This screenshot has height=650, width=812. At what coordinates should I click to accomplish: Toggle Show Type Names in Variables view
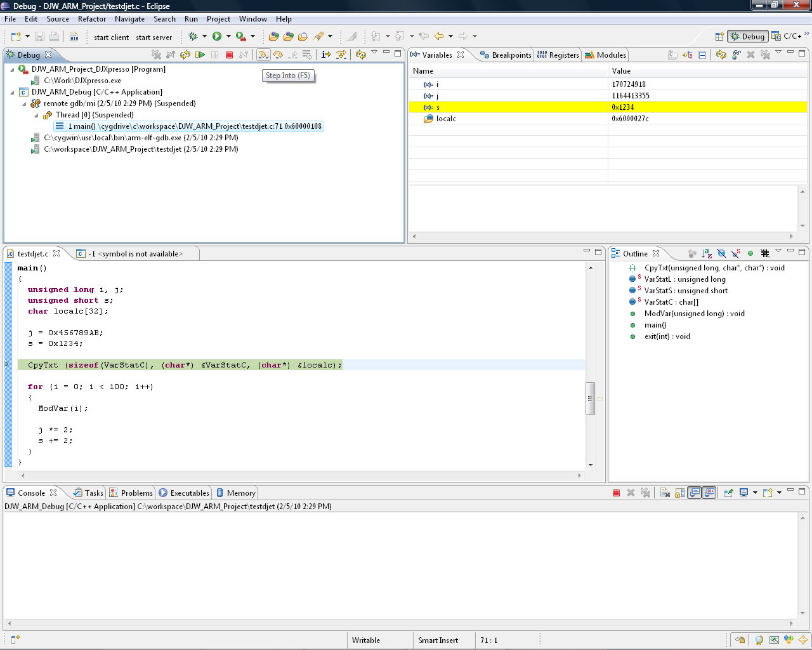[x=673, y=55]
